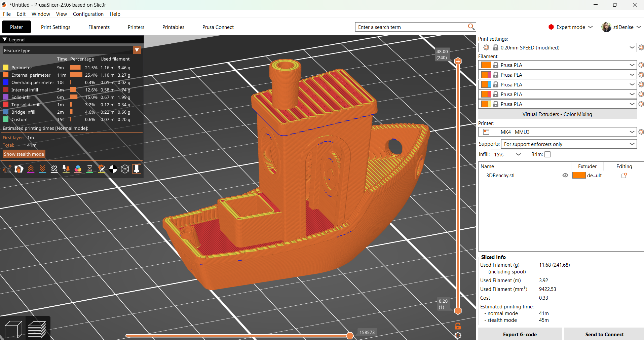The height and width of the screenshot is (340, 644).
Task: Edit gear for orange-pink filament
Action: tap(641, 75)
